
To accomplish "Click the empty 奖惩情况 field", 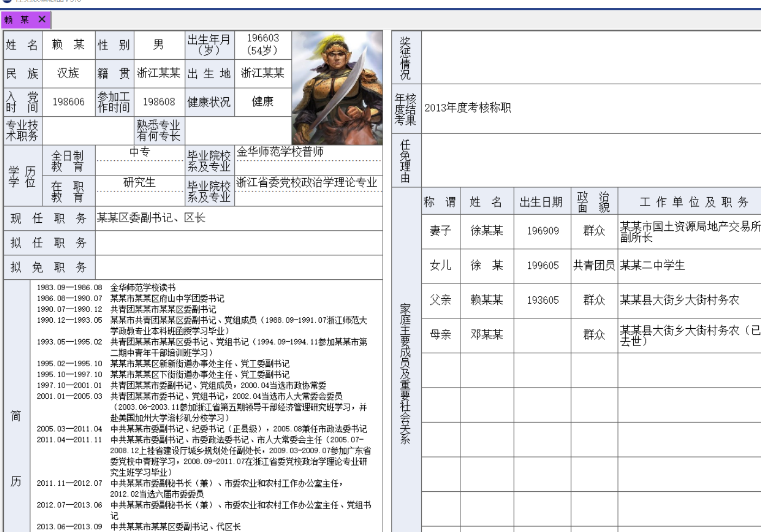I will pyautogui.click(x=591, y=58).
